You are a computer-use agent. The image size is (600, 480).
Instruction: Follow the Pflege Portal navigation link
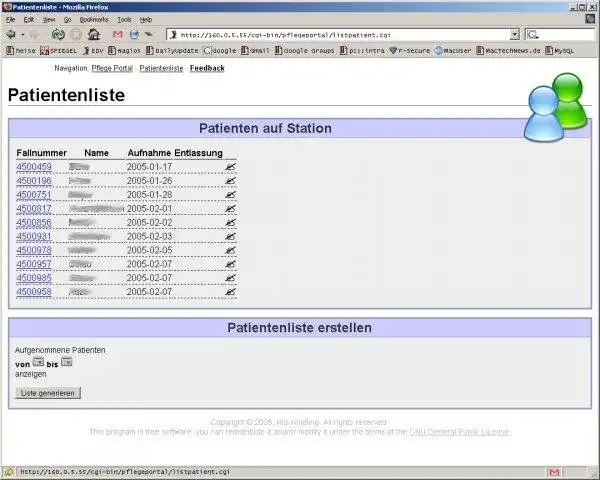112,68
